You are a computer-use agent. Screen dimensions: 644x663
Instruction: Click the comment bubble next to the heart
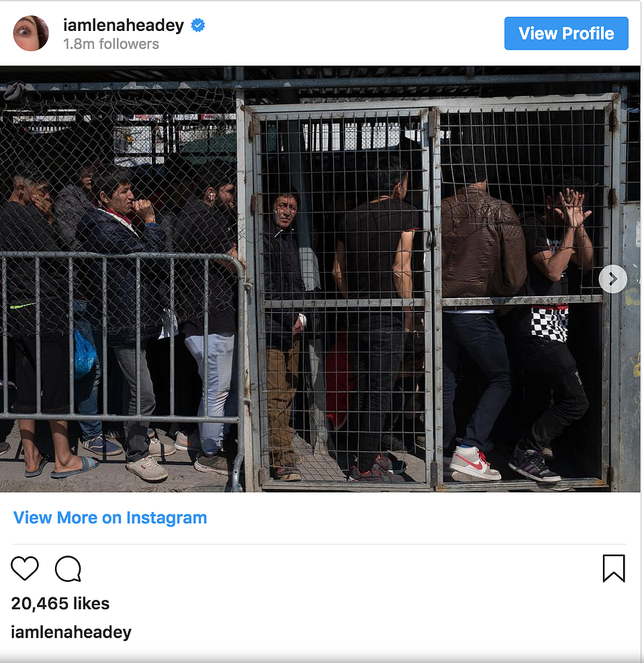point(68,569)
